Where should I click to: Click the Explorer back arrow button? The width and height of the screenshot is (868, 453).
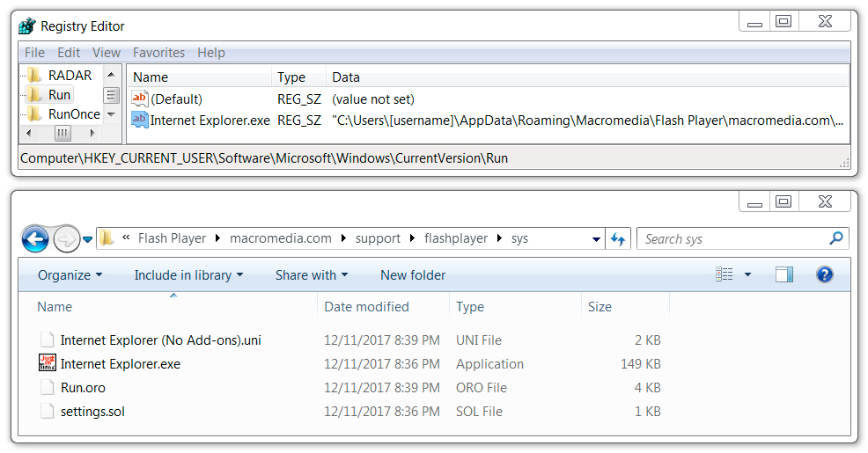[x=35, y=239]
